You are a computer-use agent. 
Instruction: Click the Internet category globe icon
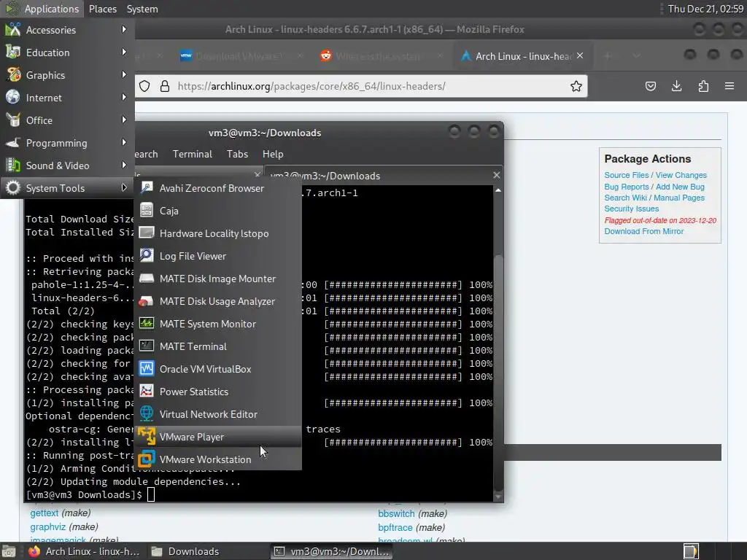click(13, 98)
